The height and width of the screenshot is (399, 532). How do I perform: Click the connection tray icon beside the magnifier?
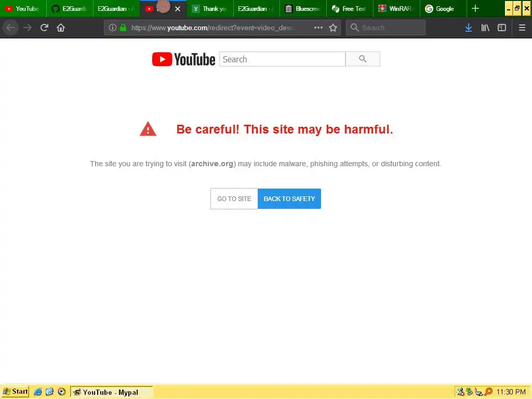(478, 392)
